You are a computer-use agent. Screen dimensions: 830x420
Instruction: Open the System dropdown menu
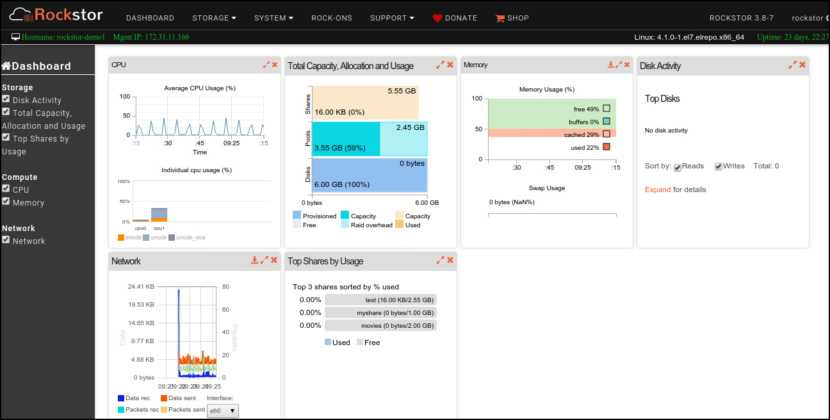click(x=273, y=18)
